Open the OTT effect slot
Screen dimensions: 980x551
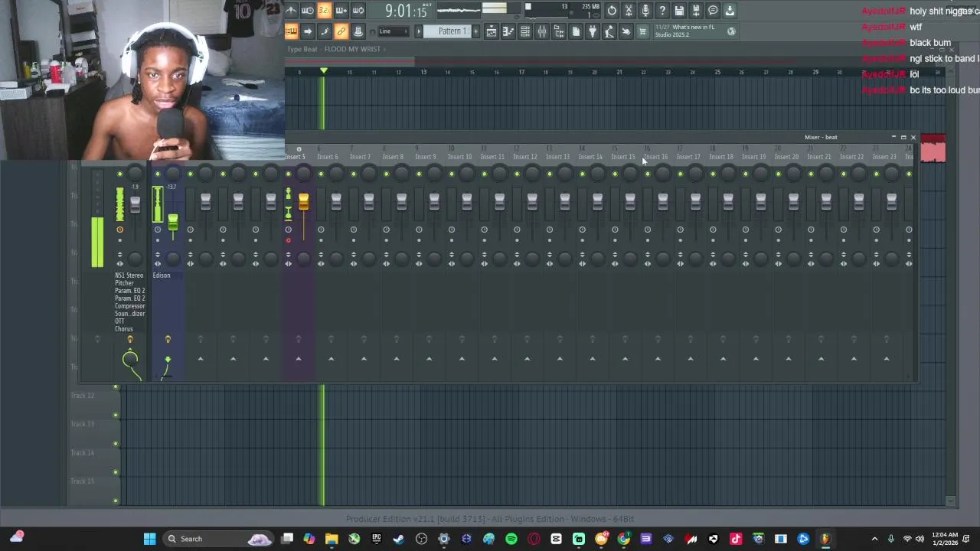pos(119,321)
